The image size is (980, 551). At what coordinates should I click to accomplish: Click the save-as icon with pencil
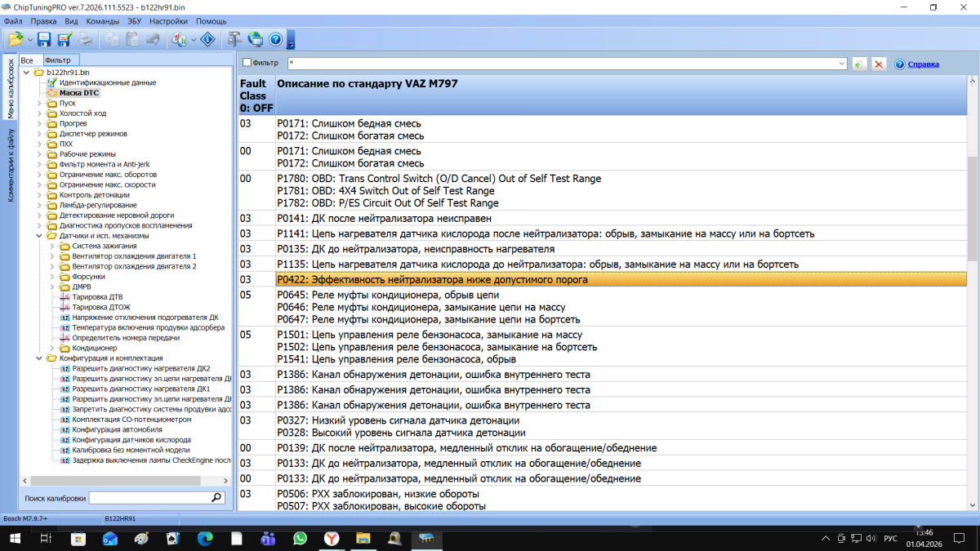pos(65,39)
